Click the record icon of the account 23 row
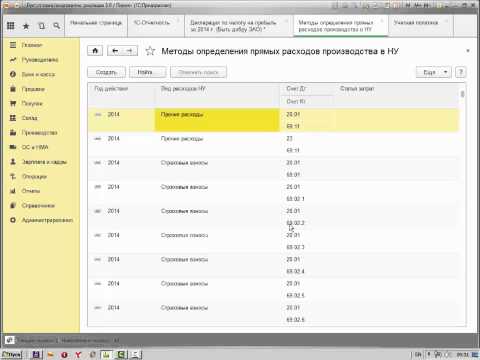480x360 pixels. [x=98, y=138]
